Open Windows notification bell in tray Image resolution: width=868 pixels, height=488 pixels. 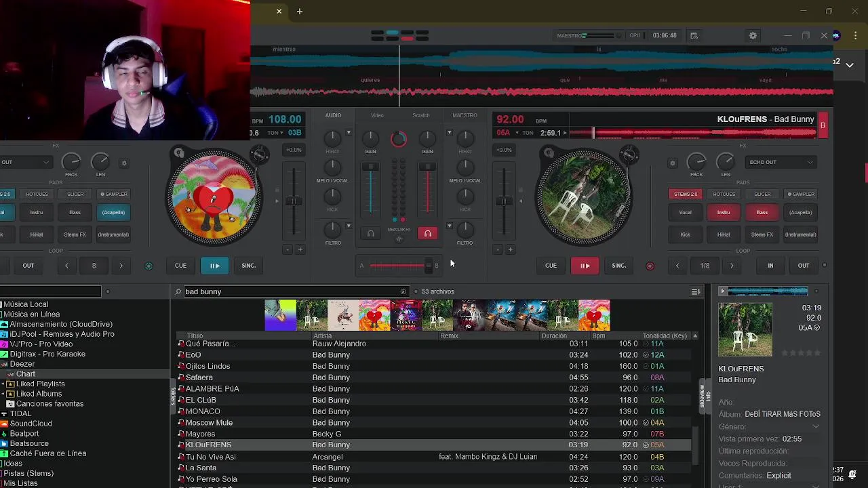852,474
